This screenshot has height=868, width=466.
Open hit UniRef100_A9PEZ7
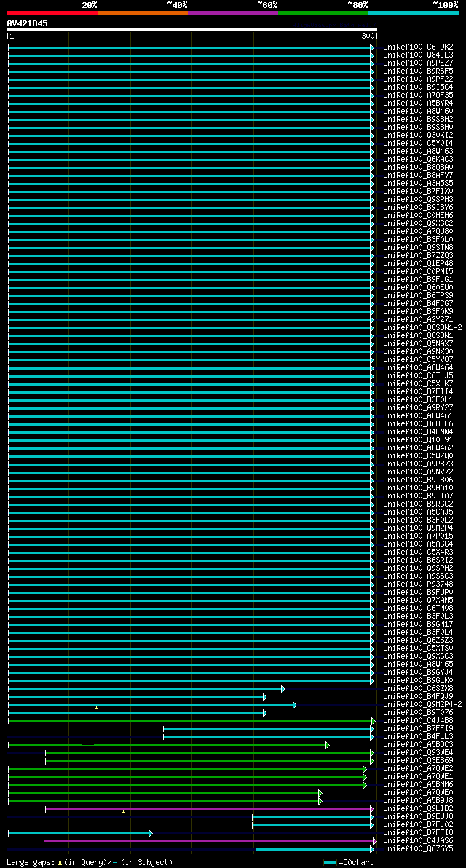[x=418, y=63]
